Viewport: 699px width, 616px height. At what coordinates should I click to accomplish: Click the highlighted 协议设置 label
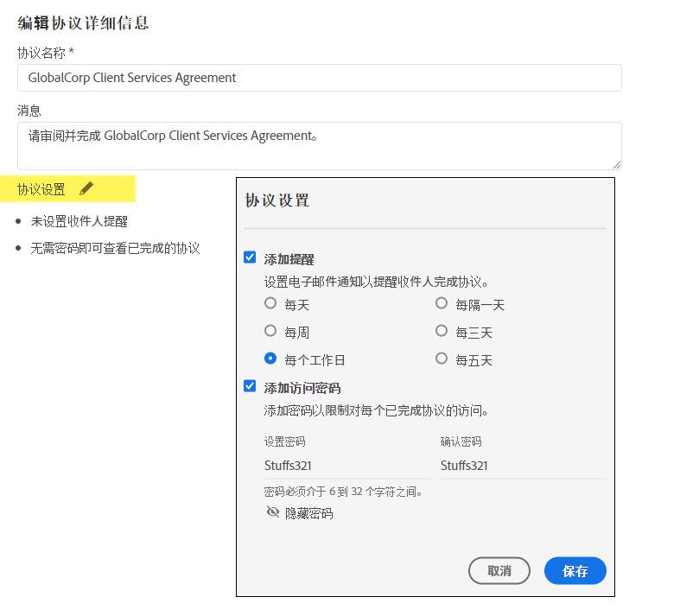(41, 189)
